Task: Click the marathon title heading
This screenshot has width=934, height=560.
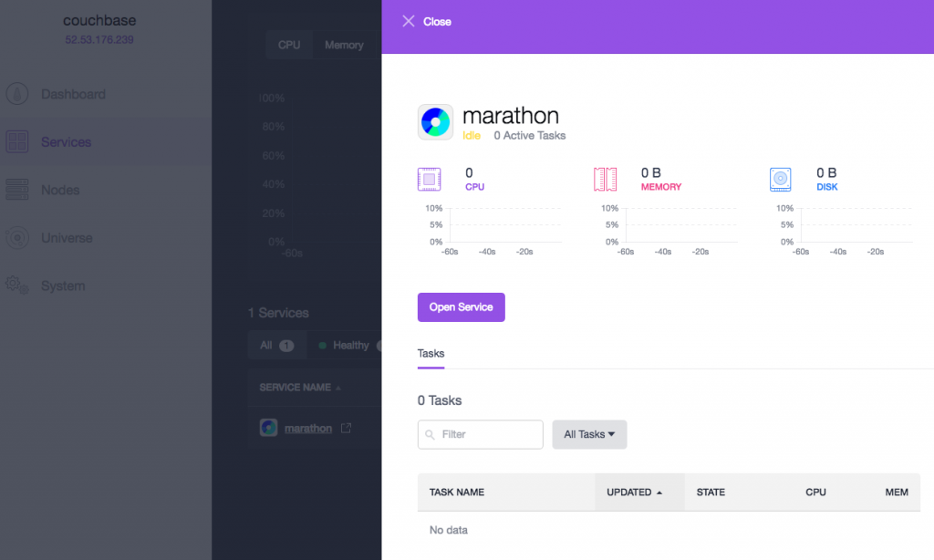Action: [511, 115]
